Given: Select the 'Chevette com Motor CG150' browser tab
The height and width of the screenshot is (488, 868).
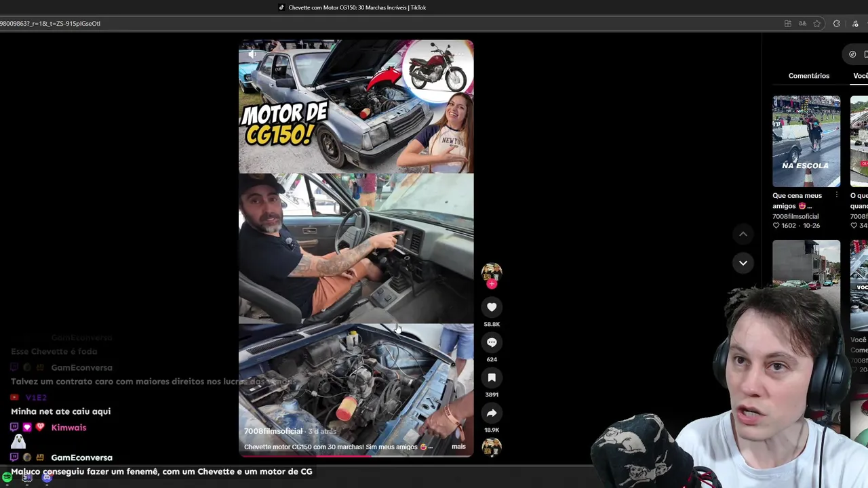Looking at the screenshot, I should tap(353, 7).
